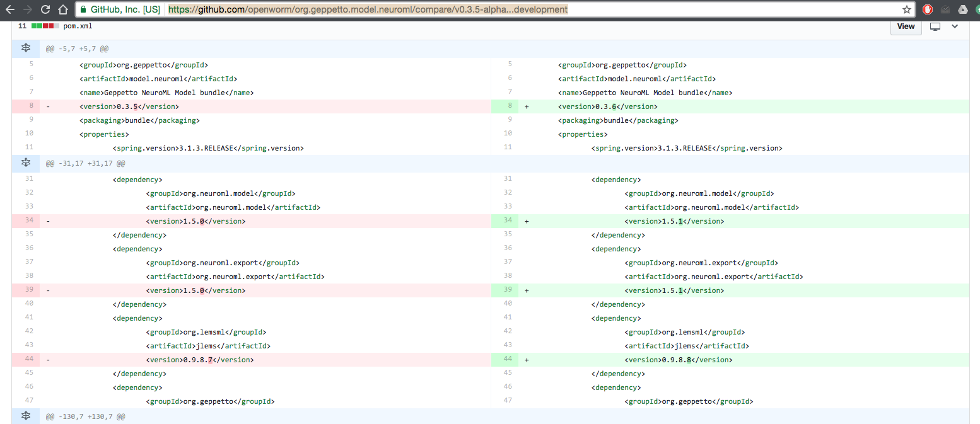Go to the browser home page
This screenshot has width=980, height=424.
point(62,9)
